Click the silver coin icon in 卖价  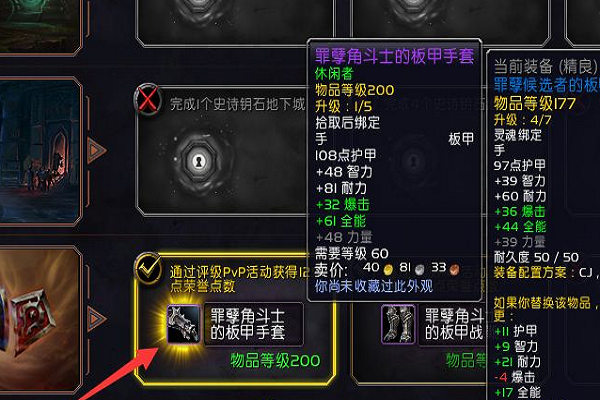(420, 270)
